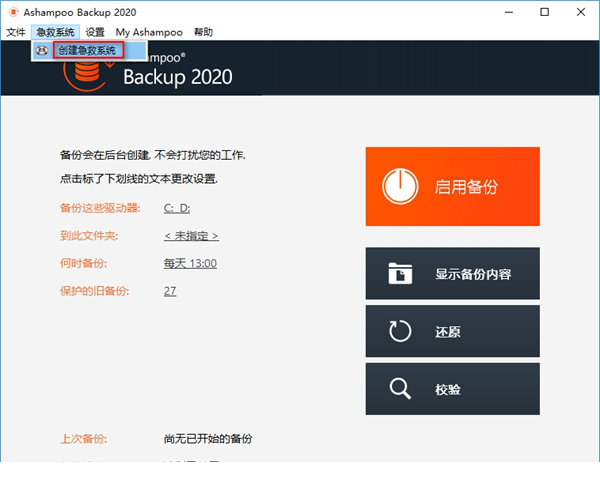This screenshot has width=600, height=480.
Task: Click the 显示备份内容 button
Action: (453, 273)
